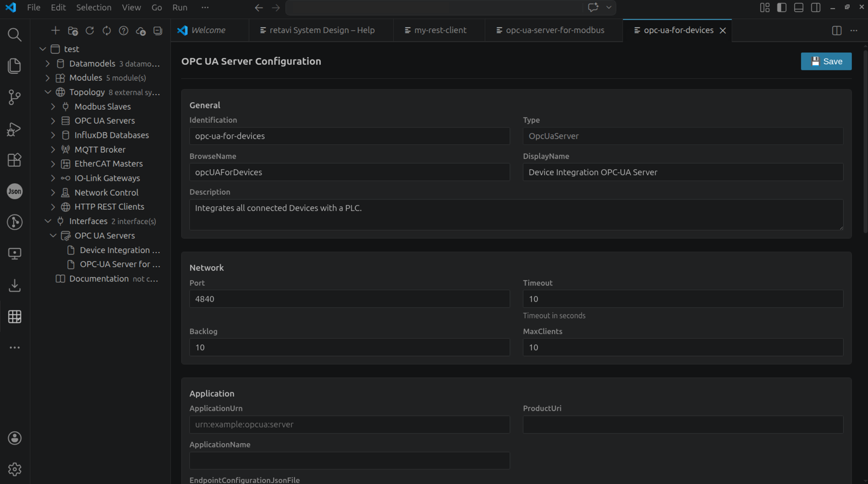The image size is (868, 484).
Task: Open the grid table view in activity bar
Action: pyautogui.click(x=15, y=317)
